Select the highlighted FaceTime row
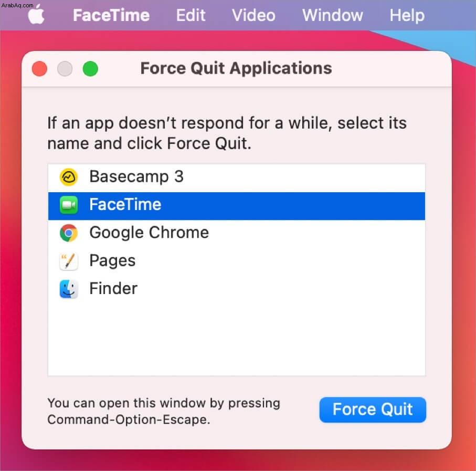476x471 pixels. pos(237,206)
